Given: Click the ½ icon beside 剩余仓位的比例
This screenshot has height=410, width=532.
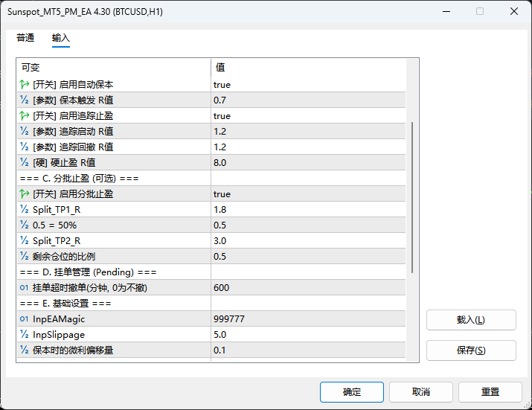Looking at the screenshot, I should click(x=25, y=256).
